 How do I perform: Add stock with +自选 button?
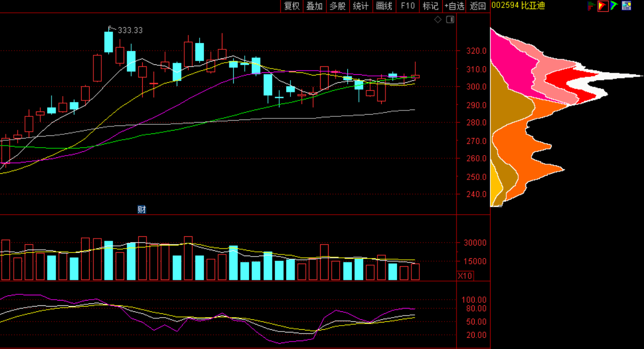coord(454,6)
